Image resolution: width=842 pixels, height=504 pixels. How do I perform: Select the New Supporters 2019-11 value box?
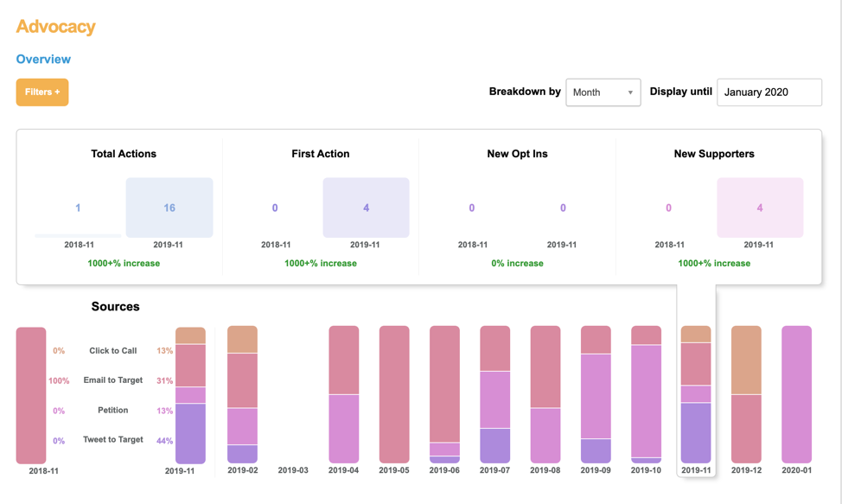760,207
